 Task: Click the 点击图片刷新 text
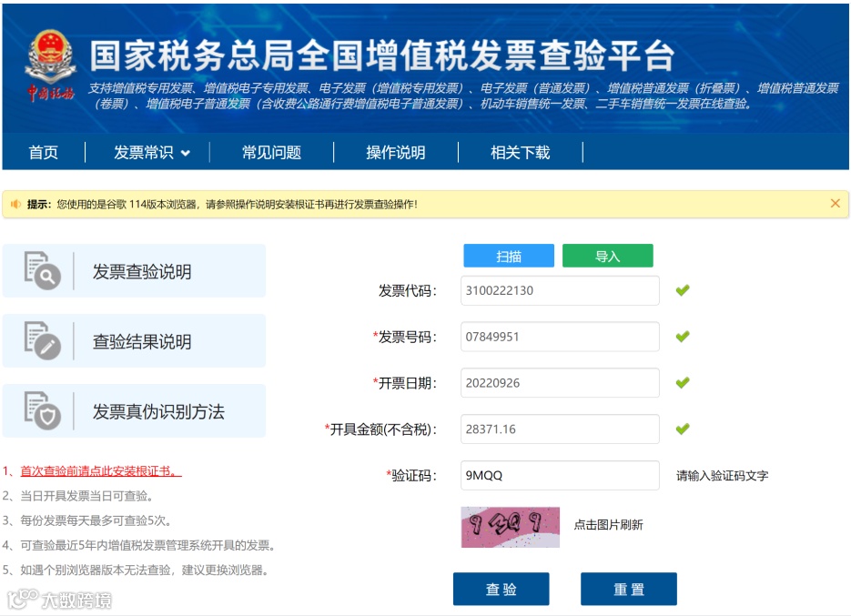[x=608, y=525]
